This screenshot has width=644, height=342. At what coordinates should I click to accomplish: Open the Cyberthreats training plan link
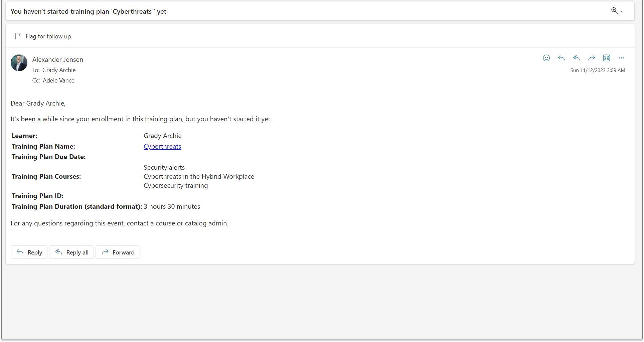pyautogui.click(x=162, y=146)
